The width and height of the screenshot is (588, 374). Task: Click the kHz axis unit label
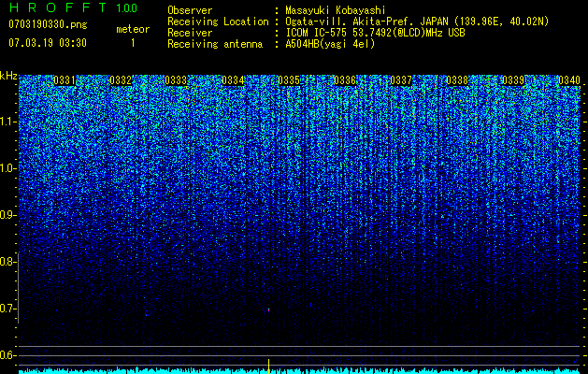click(8, 76)
